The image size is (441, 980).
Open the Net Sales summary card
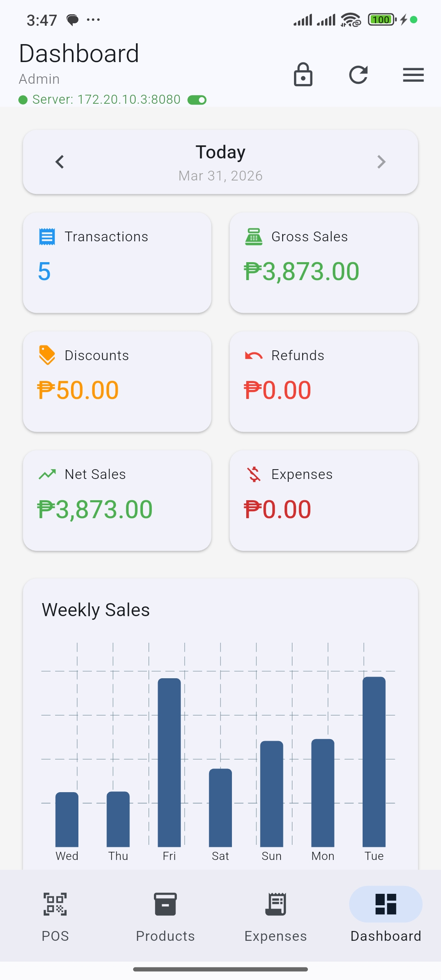[117, 501]
